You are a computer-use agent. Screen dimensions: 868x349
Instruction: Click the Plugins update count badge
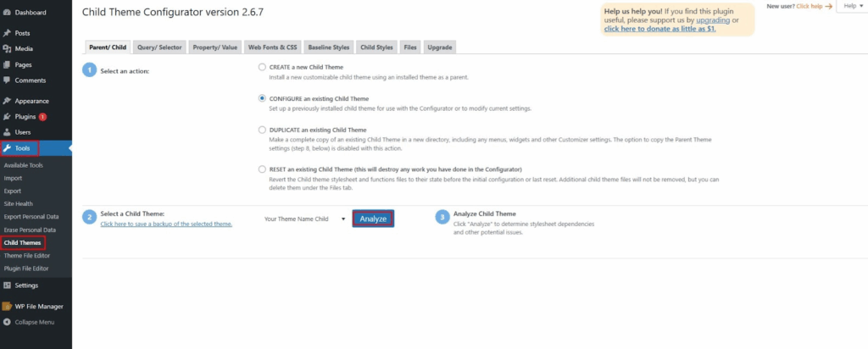[x=42, y=117]
